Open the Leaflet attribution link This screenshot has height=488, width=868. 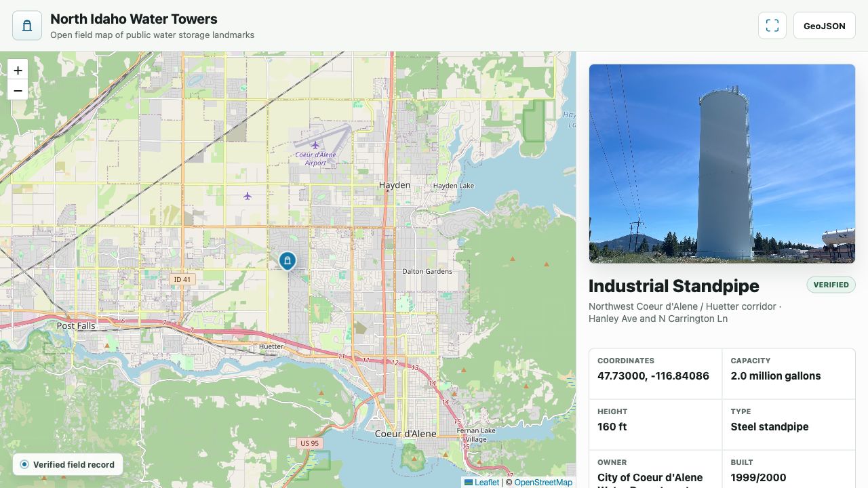tap(481, 483)
